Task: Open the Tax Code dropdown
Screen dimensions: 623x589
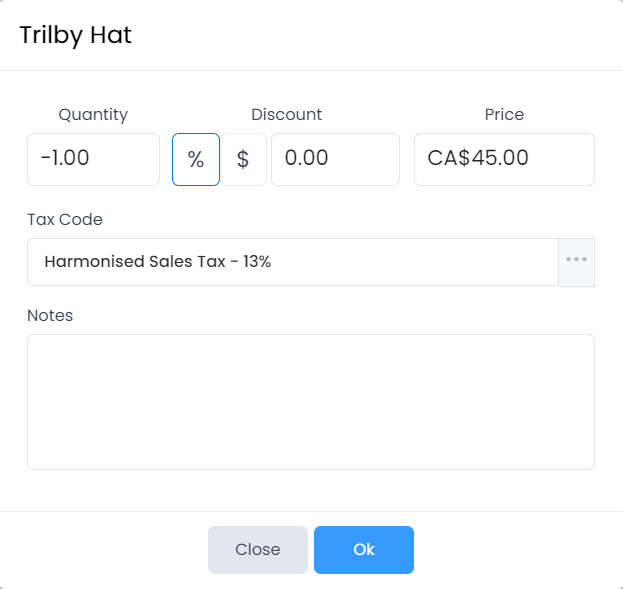Action: pos(292,262)
